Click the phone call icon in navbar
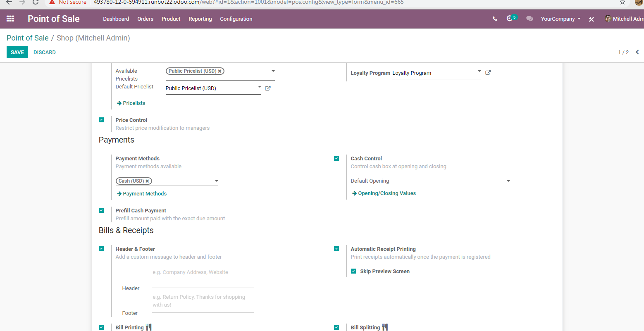The image size is (644, 331). (x=495, y=19)
